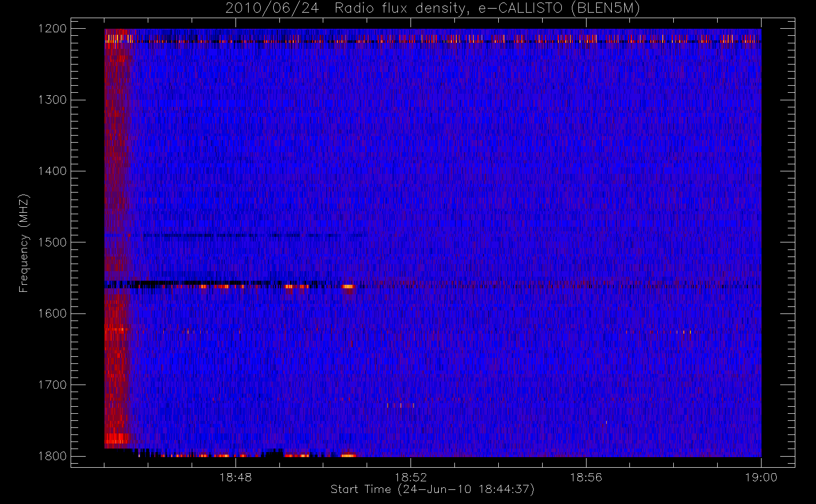Click the 19:00 time tick label
The image size is (816, 504).
[761, 477]
